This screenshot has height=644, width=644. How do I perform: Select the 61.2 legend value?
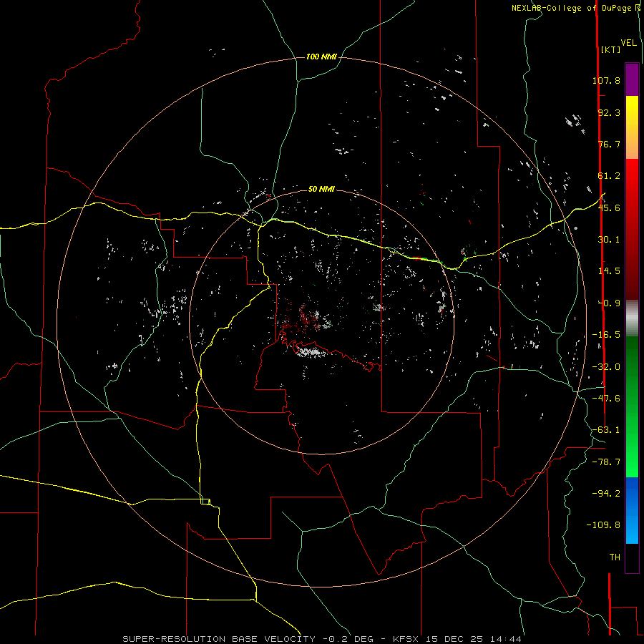(x=609, y=176)
